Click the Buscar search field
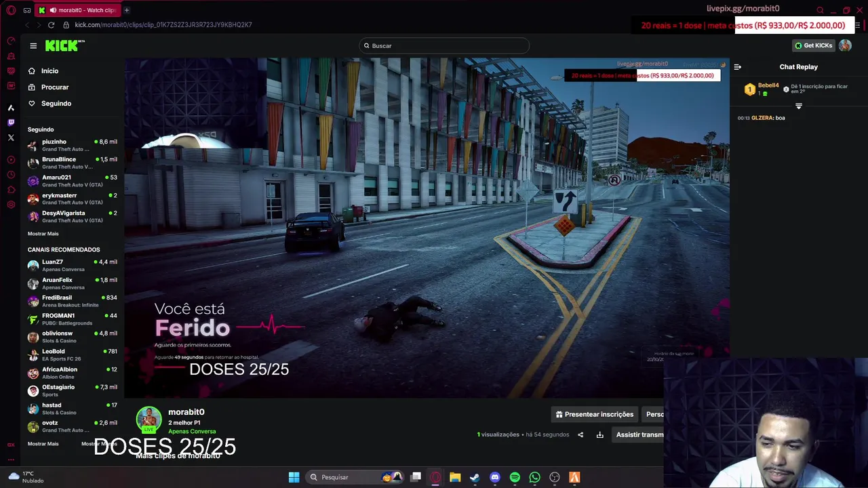 click(444, 45)
